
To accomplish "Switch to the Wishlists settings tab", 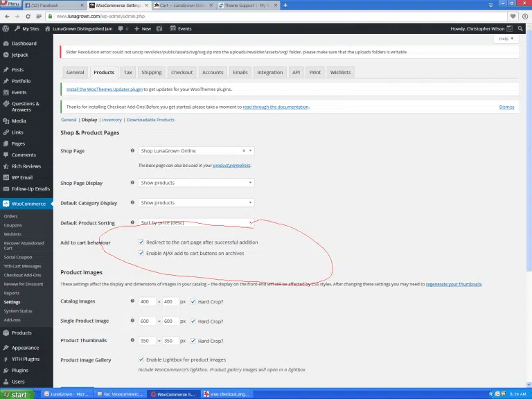I will (x=340, y=72).
